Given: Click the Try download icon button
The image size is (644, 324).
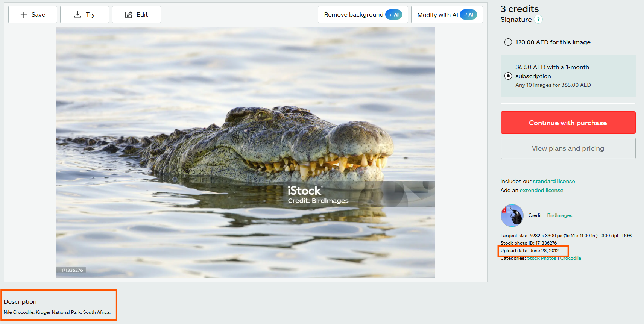Looking at the screenshot, I should pos(85,15).
